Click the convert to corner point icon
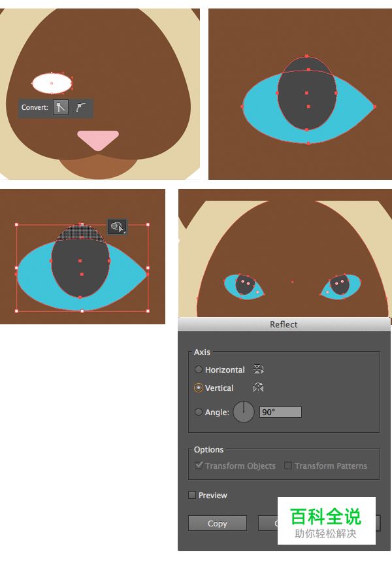The height and width of the screenshot is (561, 392). (61, 108)
